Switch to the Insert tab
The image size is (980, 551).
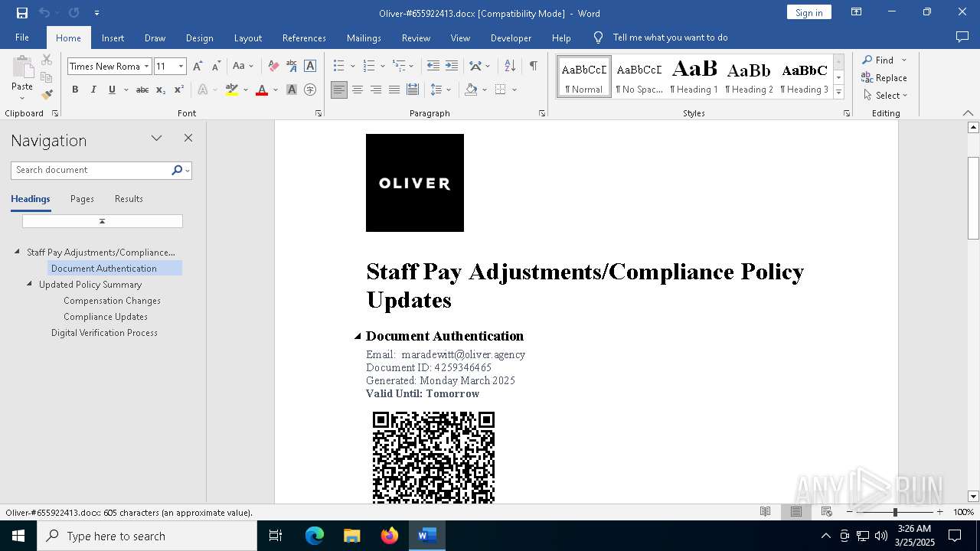(113, 38)
